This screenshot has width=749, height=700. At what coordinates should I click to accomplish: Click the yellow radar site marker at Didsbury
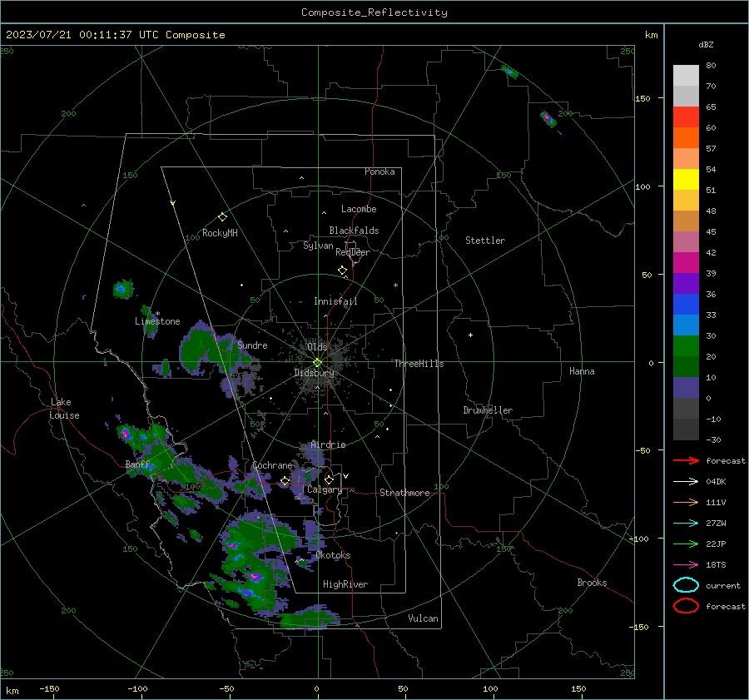click(x=317, y=363)
